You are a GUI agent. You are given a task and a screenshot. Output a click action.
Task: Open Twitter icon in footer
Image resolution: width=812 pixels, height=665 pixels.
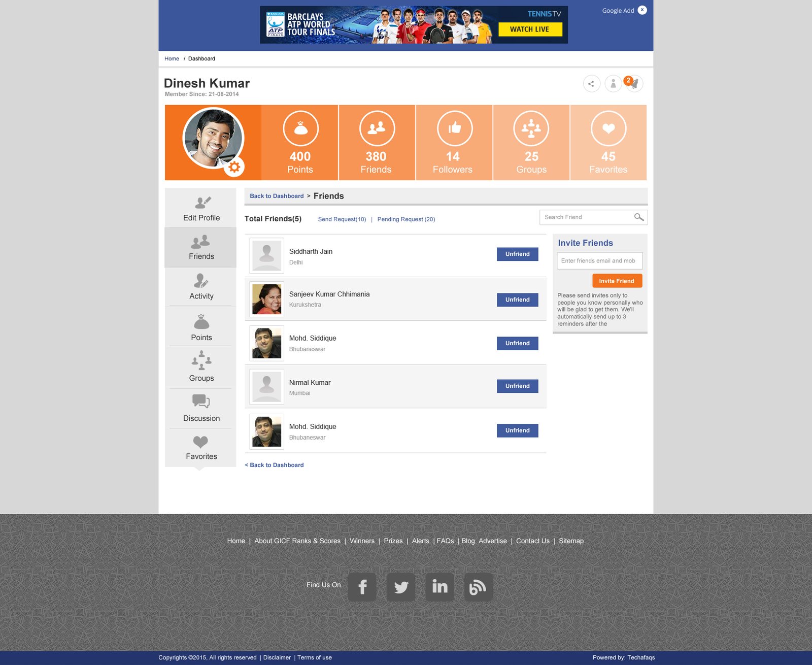point(401,587)
